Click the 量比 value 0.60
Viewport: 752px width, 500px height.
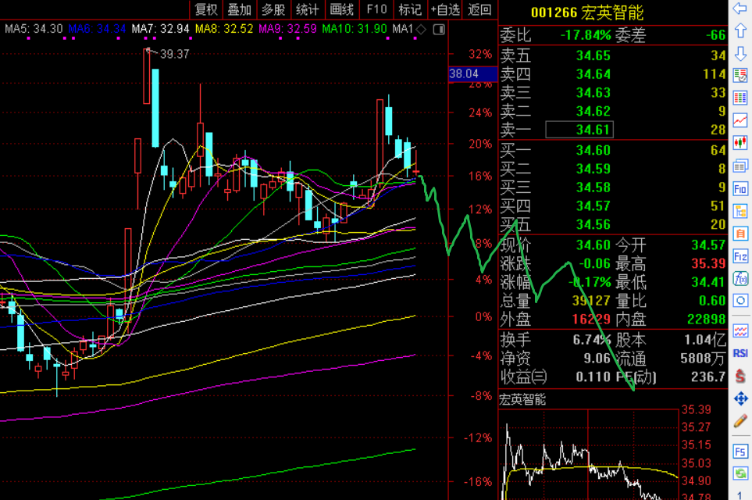click(712, 301)
